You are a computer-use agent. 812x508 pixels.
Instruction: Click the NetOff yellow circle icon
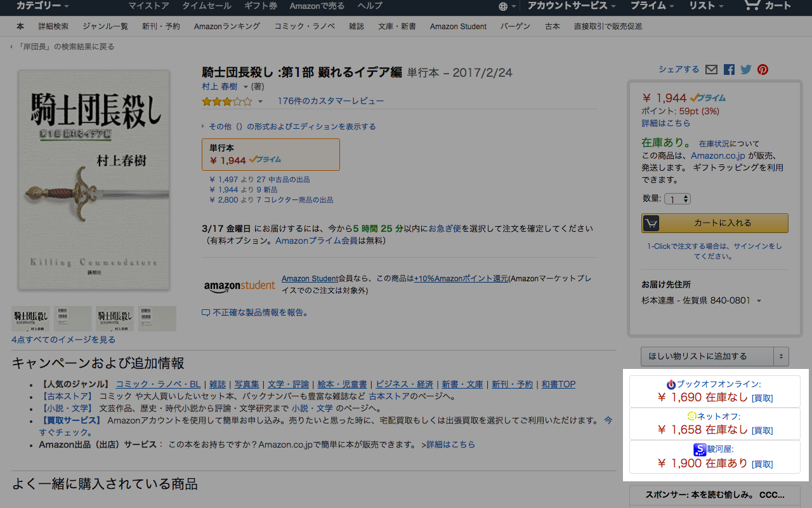pos(692,417)
